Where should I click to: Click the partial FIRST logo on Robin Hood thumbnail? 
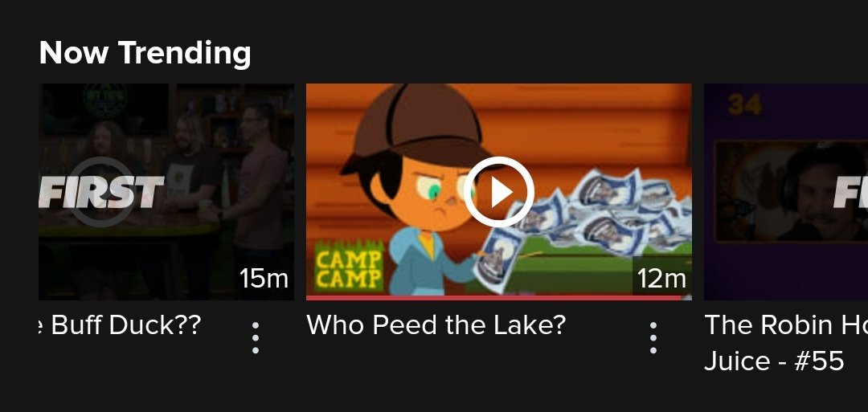[851, 192]
